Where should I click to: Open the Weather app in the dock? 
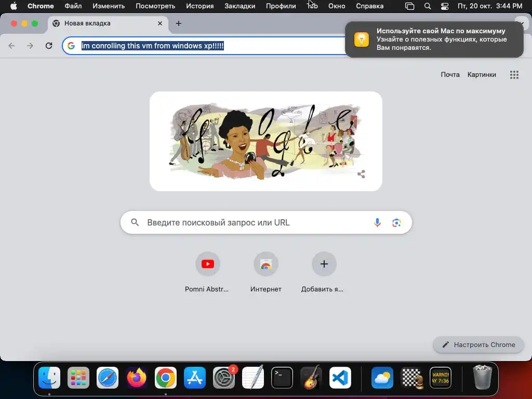tap(382, 378)
